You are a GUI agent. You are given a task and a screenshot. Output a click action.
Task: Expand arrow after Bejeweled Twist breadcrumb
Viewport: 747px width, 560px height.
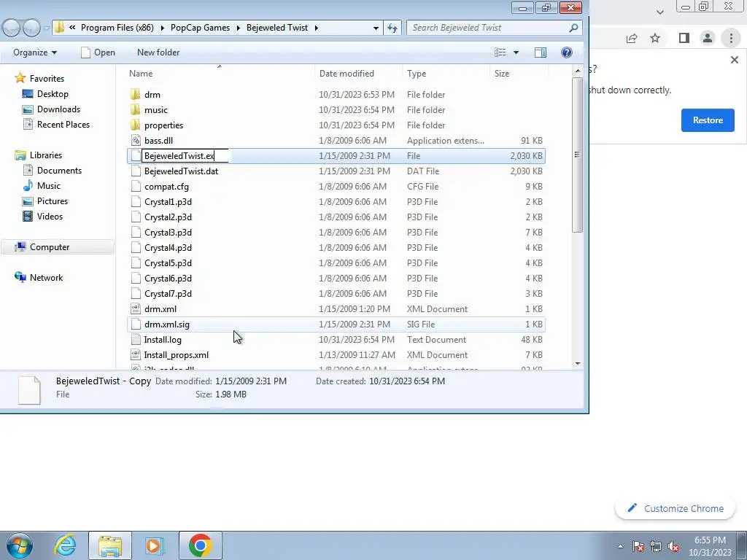coord(316,28)
